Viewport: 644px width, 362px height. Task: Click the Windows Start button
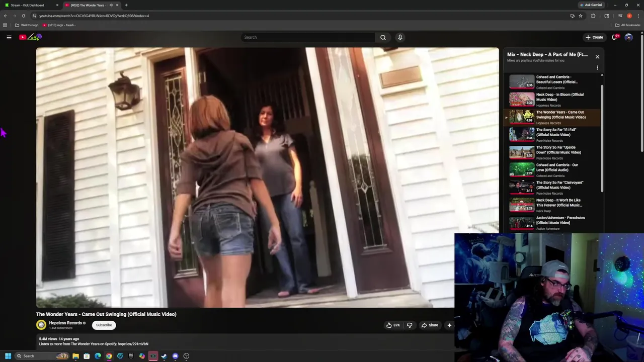[x=8, y=356]
